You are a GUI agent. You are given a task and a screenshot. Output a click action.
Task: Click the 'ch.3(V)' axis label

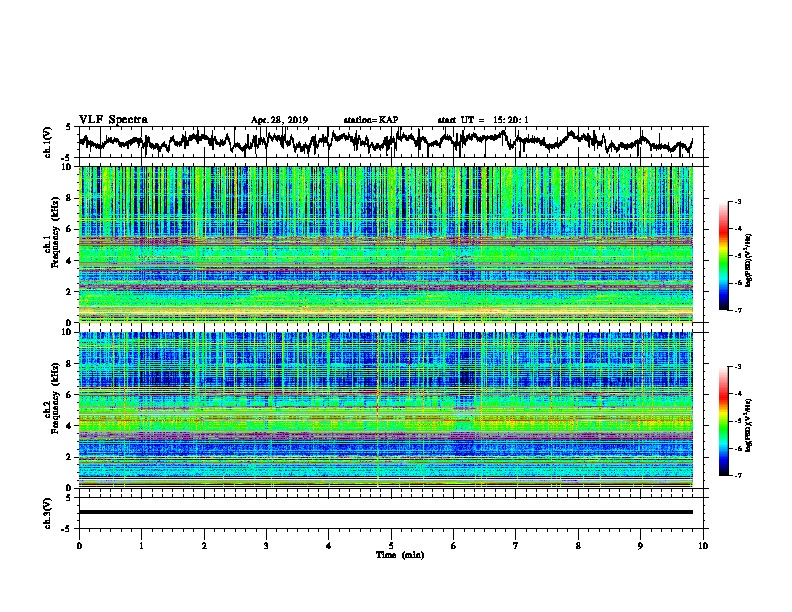47,513
